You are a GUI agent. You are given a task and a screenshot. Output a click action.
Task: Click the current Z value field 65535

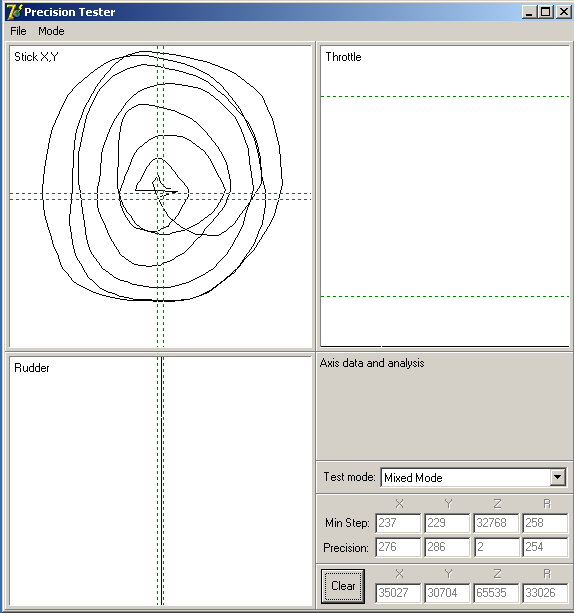pyautogui.click(x=496, y=593)
